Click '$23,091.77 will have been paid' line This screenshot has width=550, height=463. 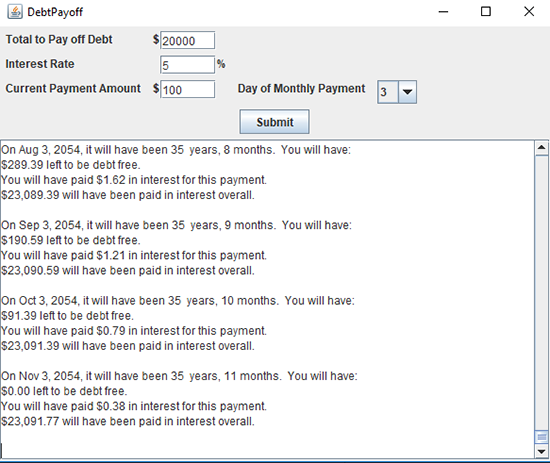[128, 421]
